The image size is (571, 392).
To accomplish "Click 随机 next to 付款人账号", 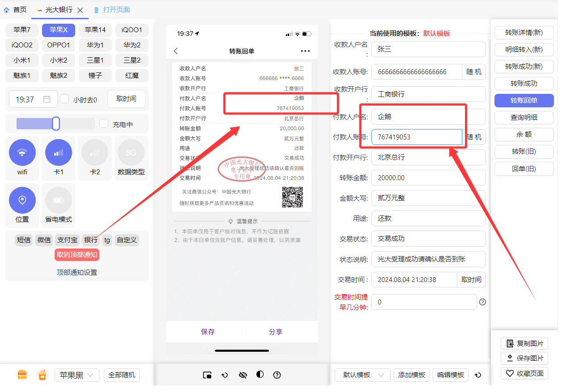I will [474, 137].
